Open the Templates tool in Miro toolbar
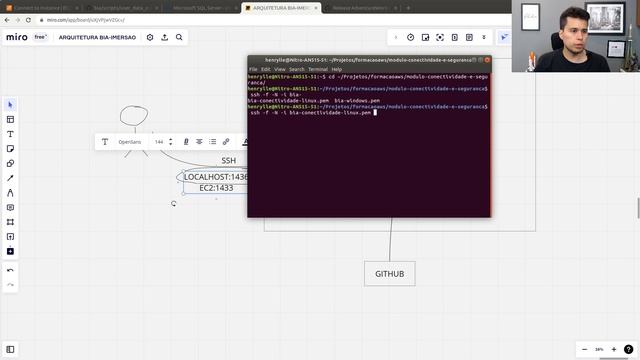Screen dimensions: 640x360 pos(10,120)
